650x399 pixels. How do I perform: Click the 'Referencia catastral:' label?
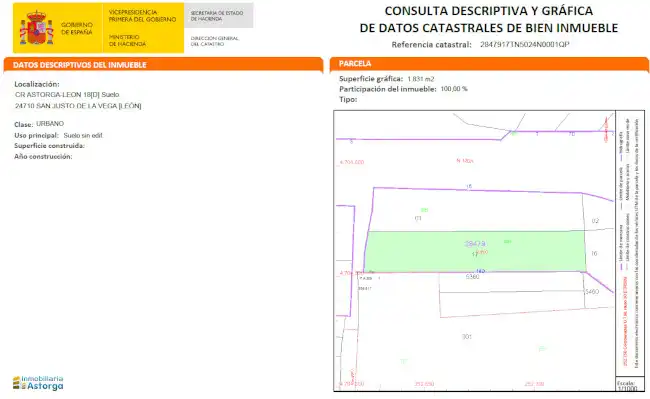(x=432, y=44)
